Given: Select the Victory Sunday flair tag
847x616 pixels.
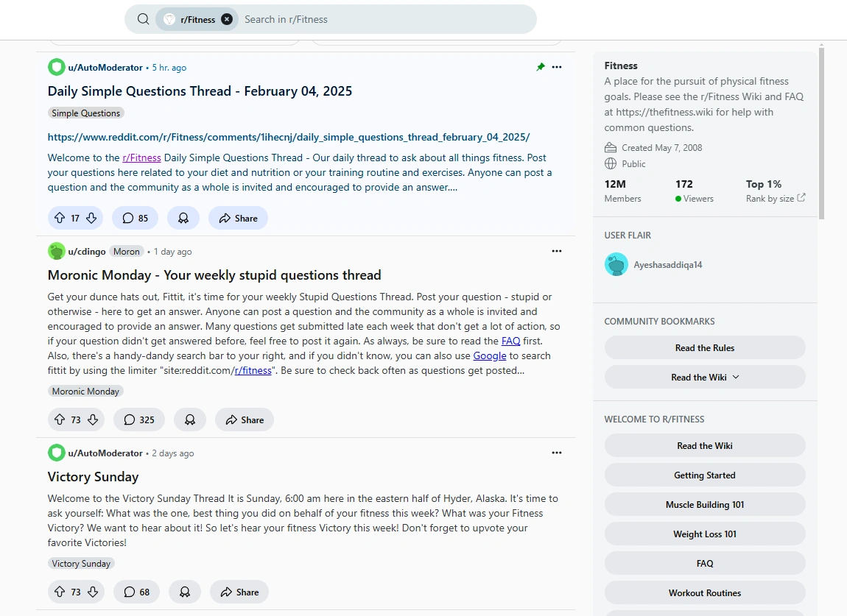Looking at the screenshot, I should point(81,564).
